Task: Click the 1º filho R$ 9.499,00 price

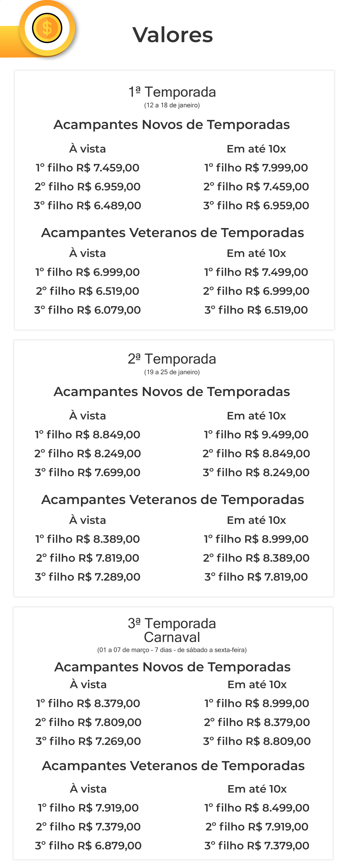Action: (256, 434)
